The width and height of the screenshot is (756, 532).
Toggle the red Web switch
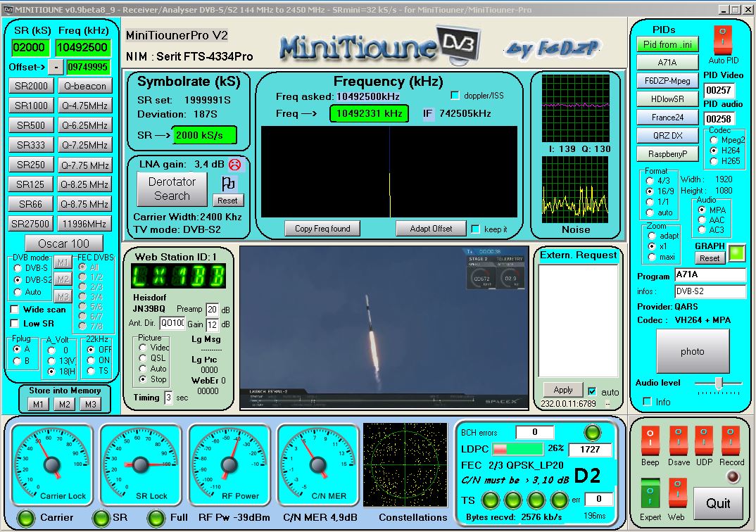tap(677, 493)
